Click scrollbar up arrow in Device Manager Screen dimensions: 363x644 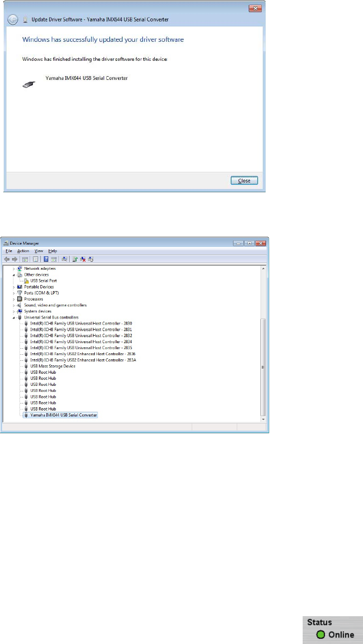[x=263, y=268]
